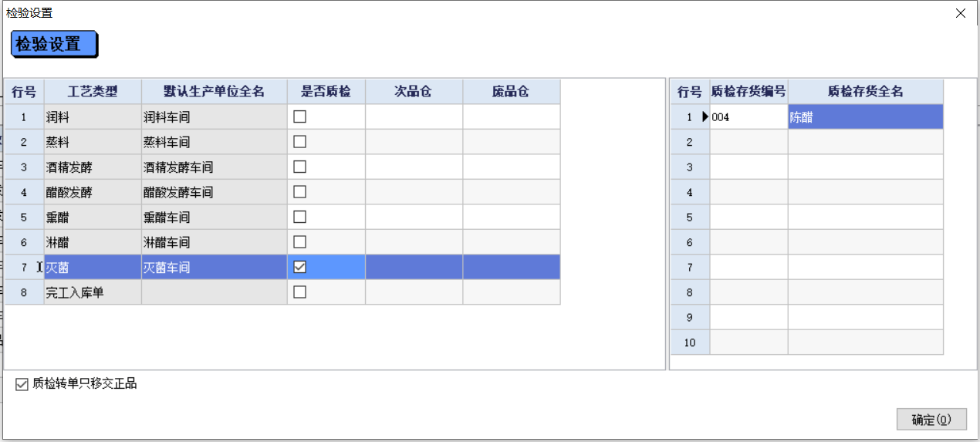Tick the 是否质检 checkbox for 蒸料
Viewport: 980px width, 442px height.
click(299, 142)
